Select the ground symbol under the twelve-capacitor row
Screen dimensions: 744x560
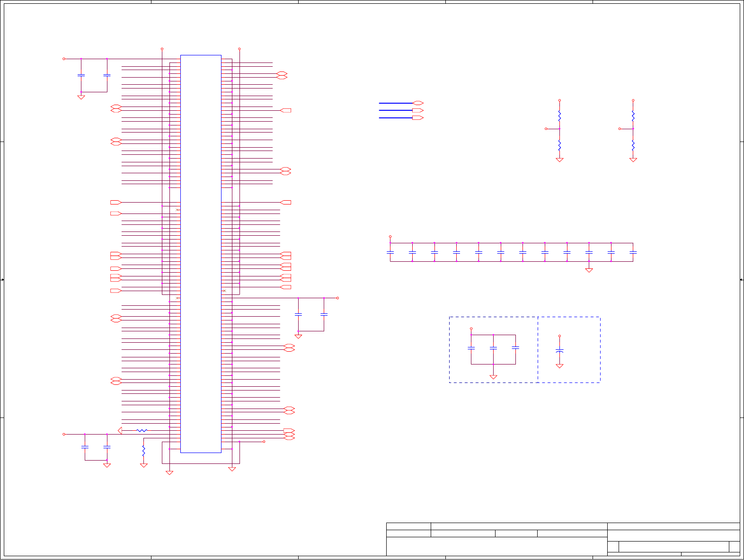click(589, 270)
